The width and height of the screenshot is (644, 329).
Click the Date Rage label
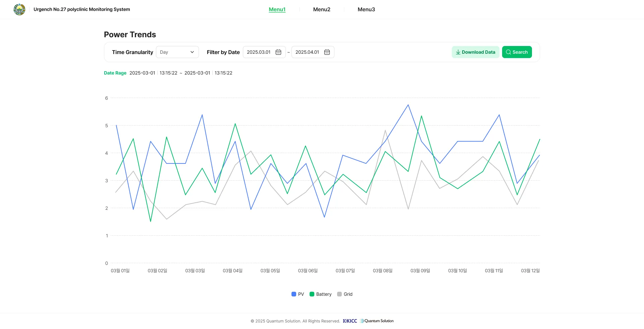115,73
